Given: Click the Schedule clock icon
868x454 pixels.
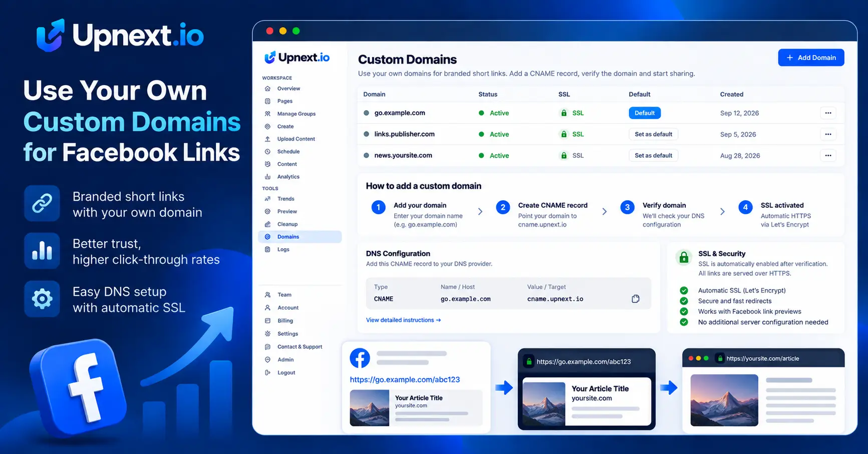Looking at the screenshot, I should (x=267, y=152).
